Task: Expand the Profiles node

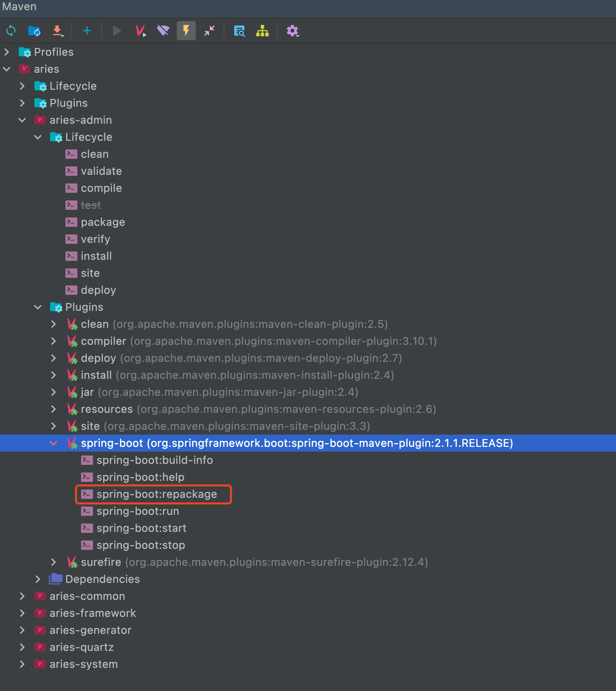Action: point(6,52)
